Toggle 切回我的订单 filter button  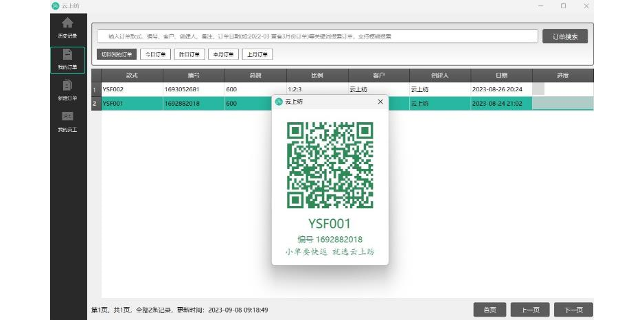[117, 54]
